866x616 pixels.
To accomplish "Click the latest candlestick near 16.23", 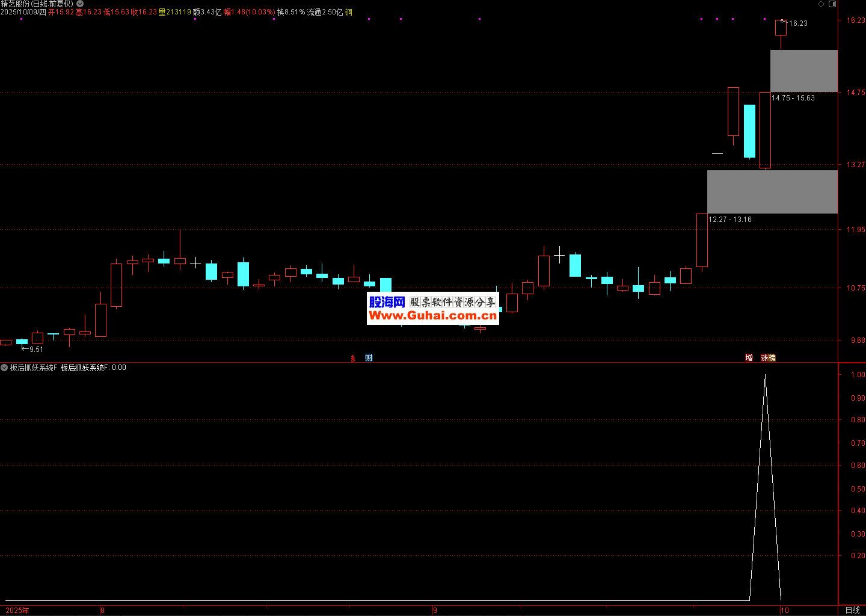I will point(781,28).
